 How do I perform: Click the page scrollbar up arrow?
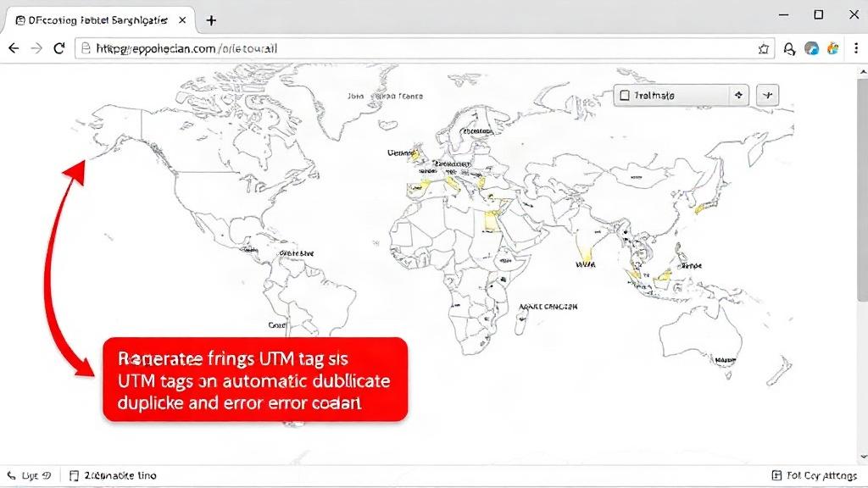pyautogui.click(x=863, y=73)
